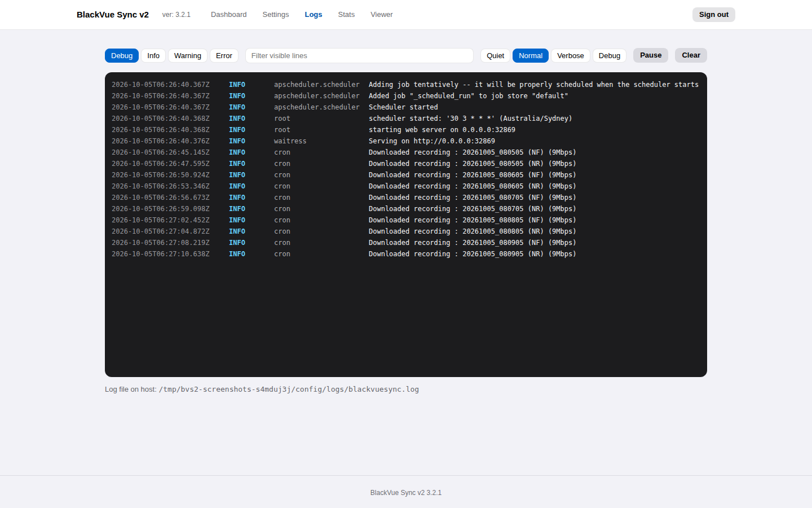Toggle the Debug log level filter

click(x=122, y=56)
